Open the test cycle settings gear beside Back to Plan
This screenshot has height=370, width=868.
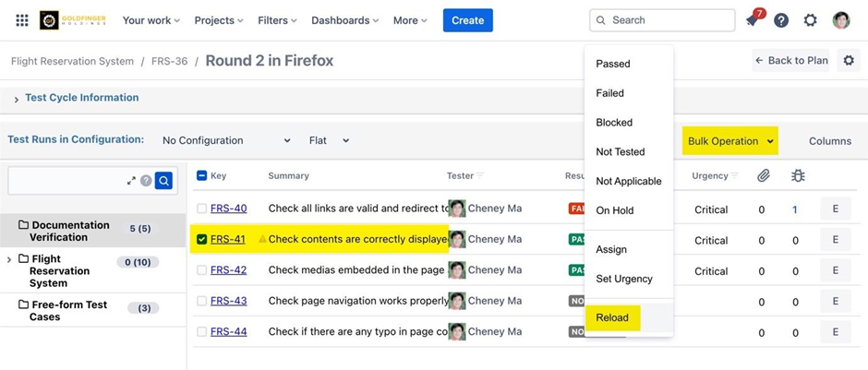(849, 61)
